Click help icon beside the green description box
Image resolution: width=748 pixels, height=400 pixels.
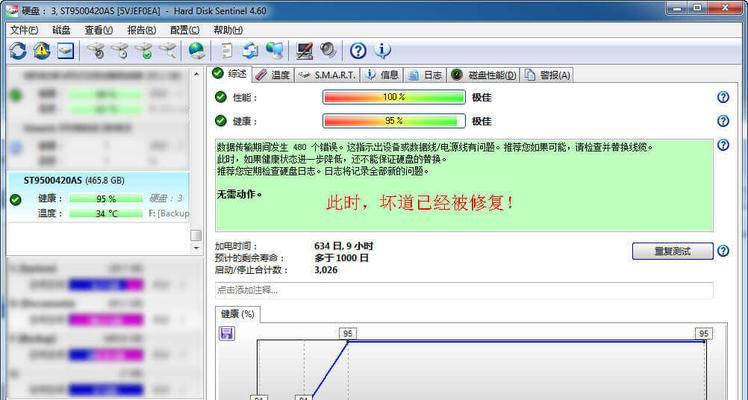[723, 145]
